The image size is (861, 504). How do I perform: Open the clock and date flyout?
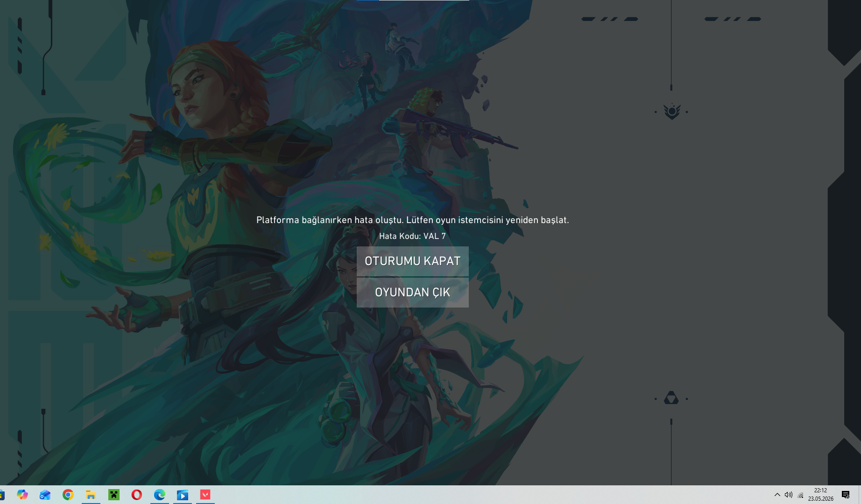click(x=821, y=495)
